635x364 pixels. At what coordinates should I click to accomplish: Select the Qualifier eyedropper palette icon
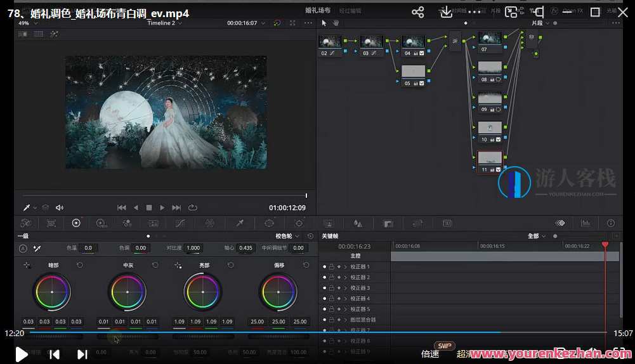pyautogui.click(x=240, y=223)
